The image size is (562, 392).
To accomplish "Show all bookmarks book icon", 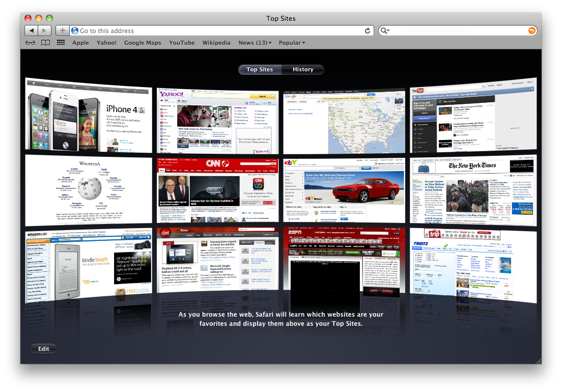I will click(45, 43).
